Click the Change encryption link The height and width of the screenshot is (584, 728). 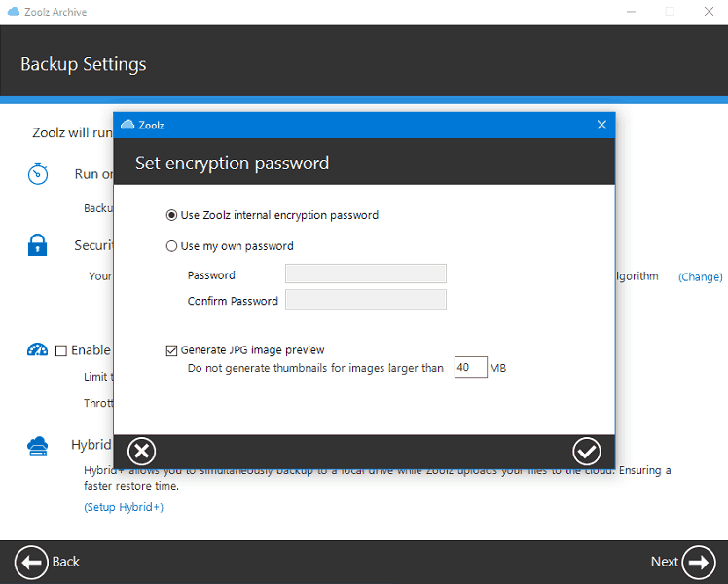point(700,277)
